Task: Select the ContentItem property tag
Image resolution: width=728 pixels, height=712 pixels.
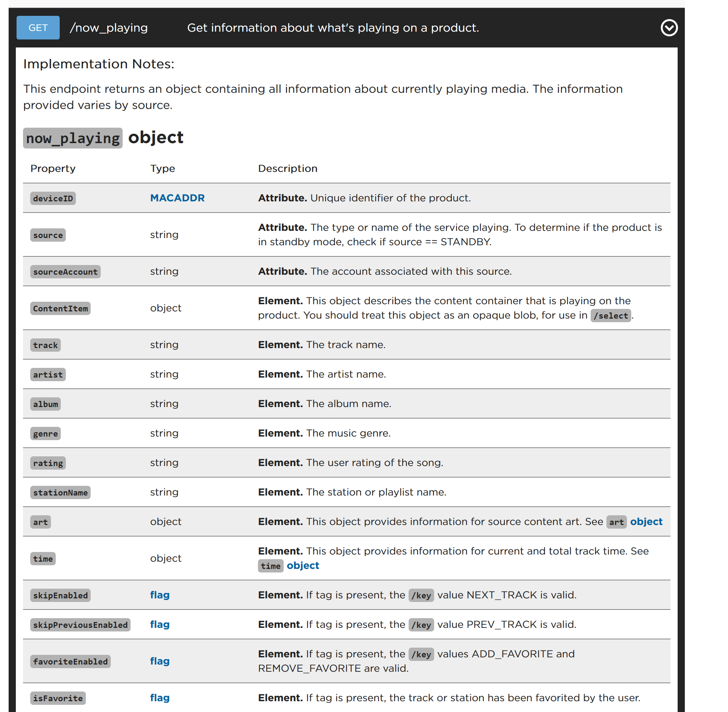Action: pos(60,309)
